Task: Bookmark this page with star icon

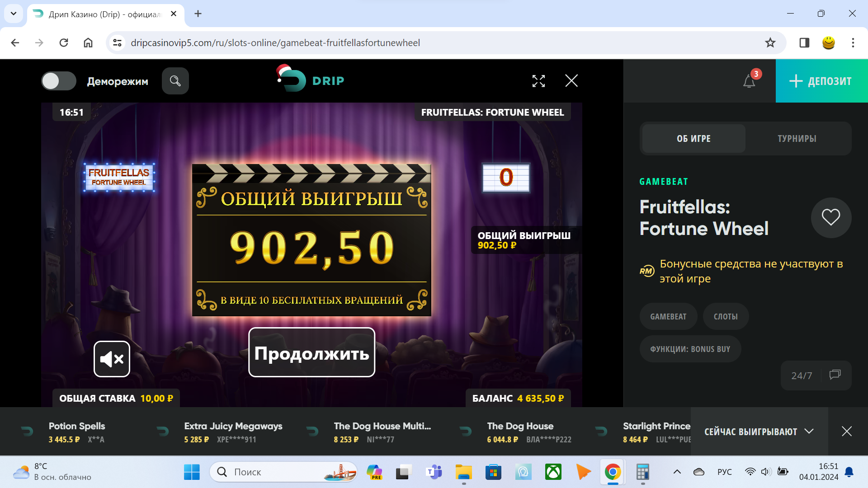Action: 770,43
